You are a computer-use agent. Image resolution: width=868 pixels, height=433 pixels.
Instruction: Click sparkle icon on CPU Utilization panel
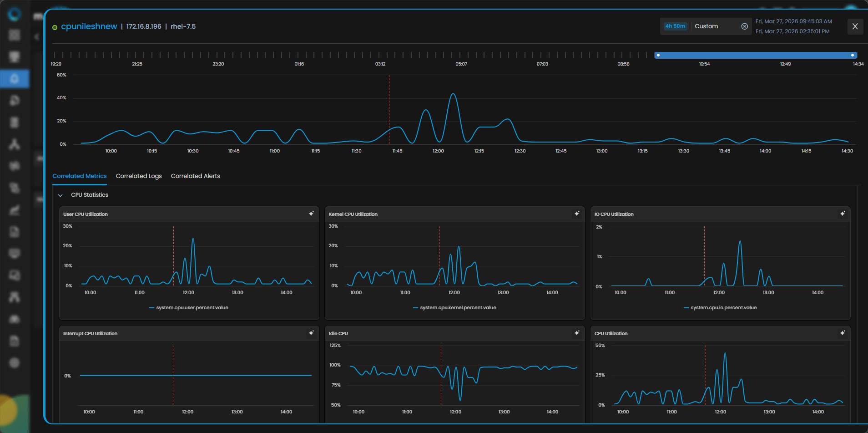click(x=843, y=333)
